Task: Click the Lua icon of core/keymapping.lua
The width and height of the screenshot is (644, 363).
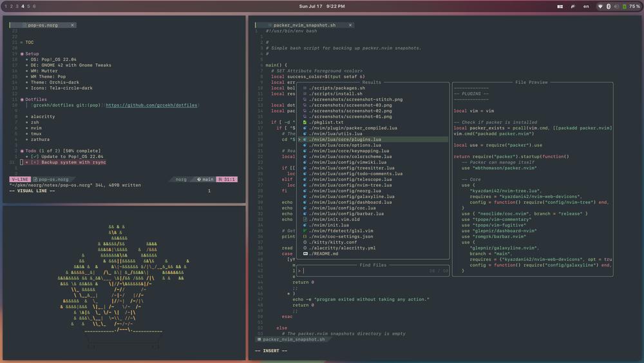Action: click(x=305, y=151)
